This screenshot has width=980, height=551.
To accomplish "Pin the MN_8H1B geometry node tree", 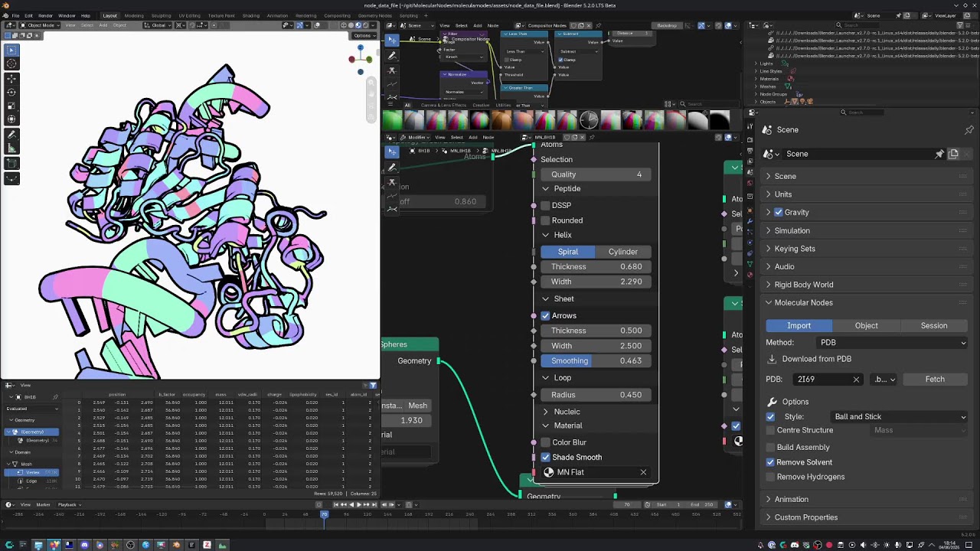I will pyautogui.click(x=592, y=137).
